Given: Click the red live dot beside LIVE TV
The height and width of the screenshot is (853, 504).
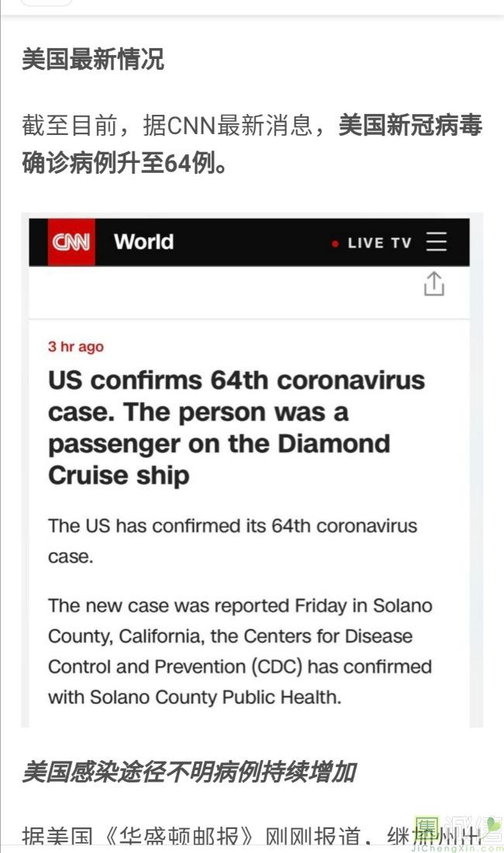Looking at the screenshot, I should tap(335, 243).
